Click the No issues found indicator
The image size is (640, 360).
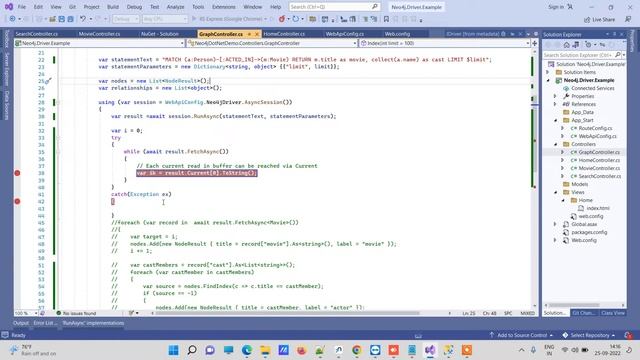coord(76,313)
